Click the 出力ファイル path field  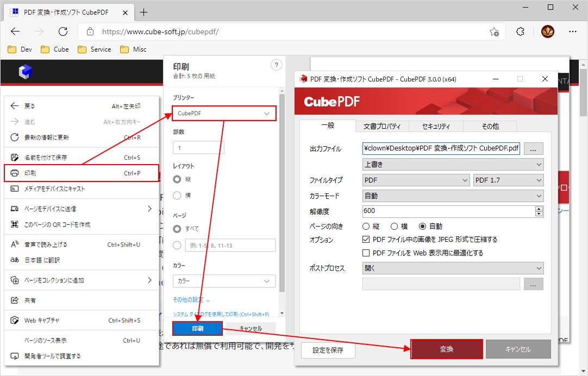(441, 148)
